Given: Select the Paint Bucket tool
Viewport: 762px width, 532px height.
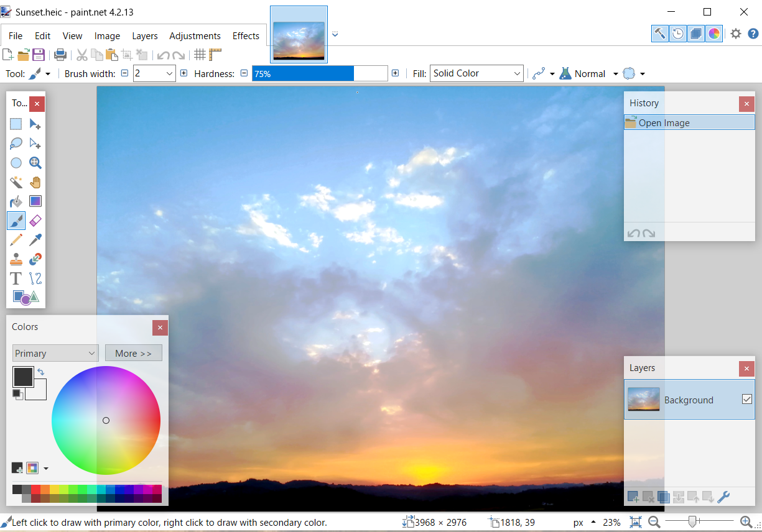Looking at the screenshot, I should [16, 201].
